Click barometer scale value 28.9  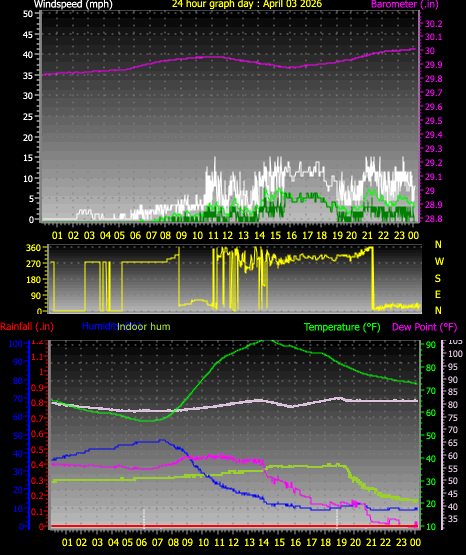[433, 205]
